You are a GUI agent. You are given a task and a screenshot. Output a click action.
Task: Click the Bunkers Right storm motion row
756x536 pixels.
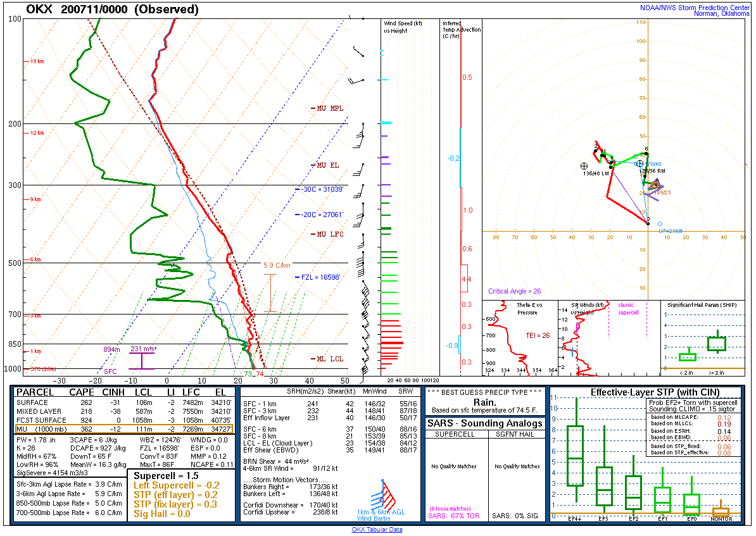[290, 487]
